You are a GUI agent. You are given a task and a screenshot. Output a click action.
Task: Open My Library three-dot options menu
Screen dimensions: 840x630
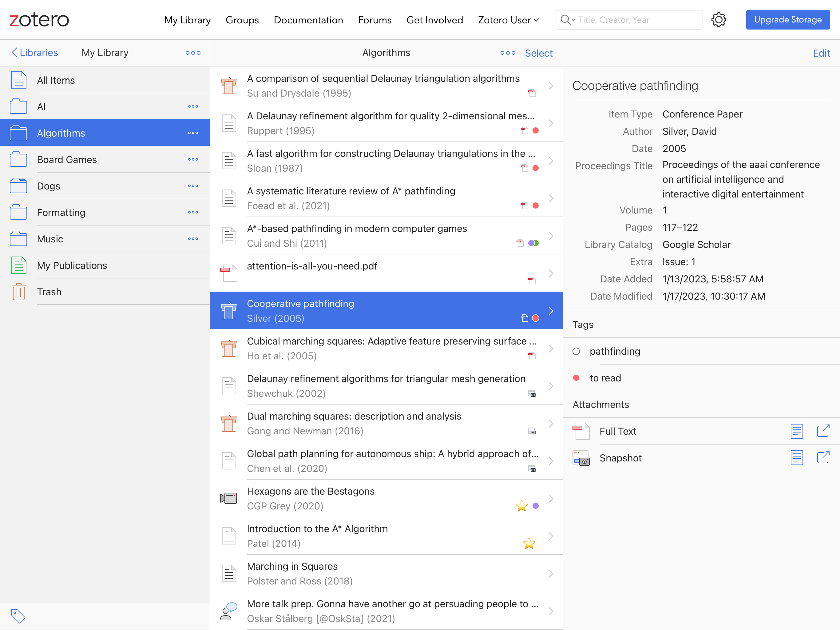click(x=193, y=53)
